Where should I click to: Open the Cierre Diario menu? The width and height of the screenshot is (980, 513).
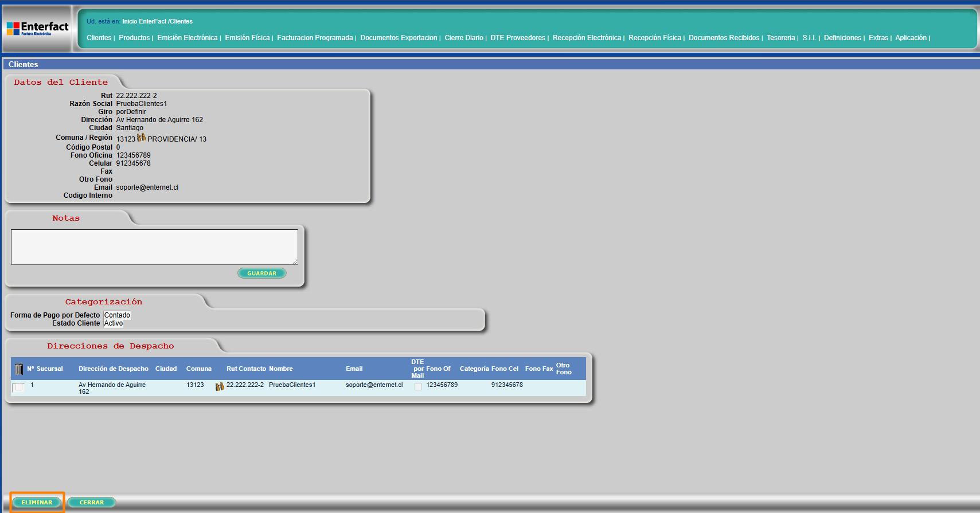(463, 38)
